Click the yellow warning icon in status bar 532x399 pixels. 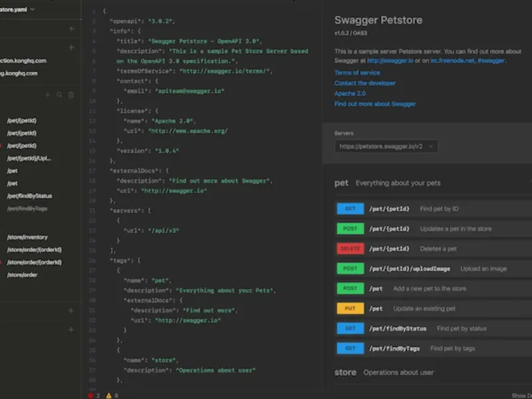pyautogui.click(x=108, y=395)
